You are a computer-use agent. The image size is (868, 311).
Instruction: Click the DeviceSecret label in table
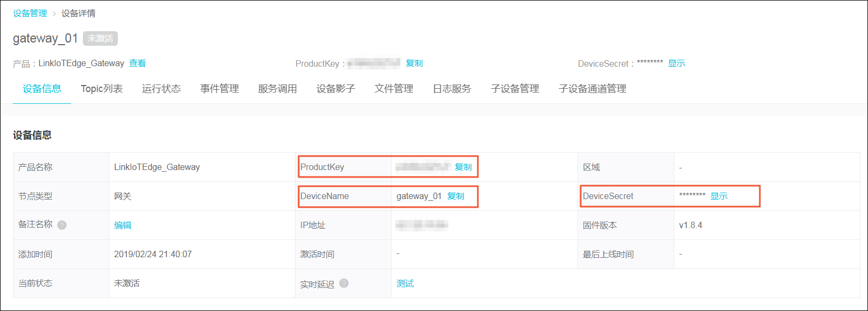608,196
